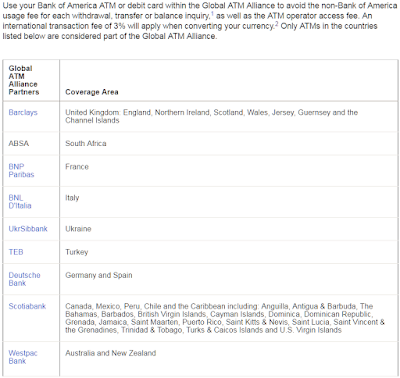Visit the TEB partner link
This screenshot has height=378, width=400.
(x=16, y=252)
